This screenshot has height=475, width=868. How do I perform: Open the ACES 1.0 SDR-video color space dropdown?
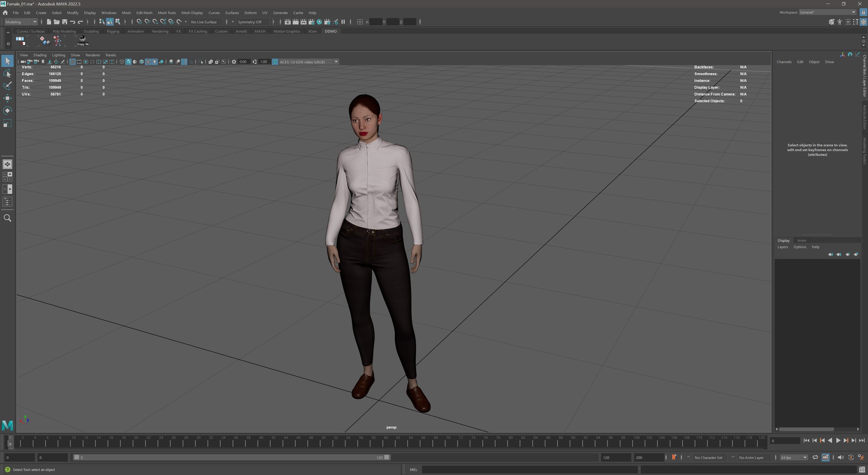click(336, 62)
